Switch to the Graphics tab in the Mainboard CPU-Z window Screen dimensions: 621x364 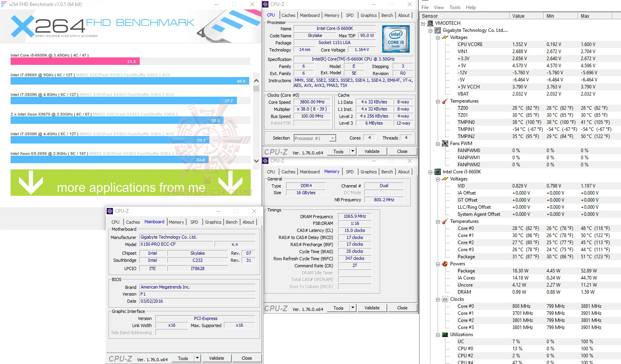click(213, 222)
